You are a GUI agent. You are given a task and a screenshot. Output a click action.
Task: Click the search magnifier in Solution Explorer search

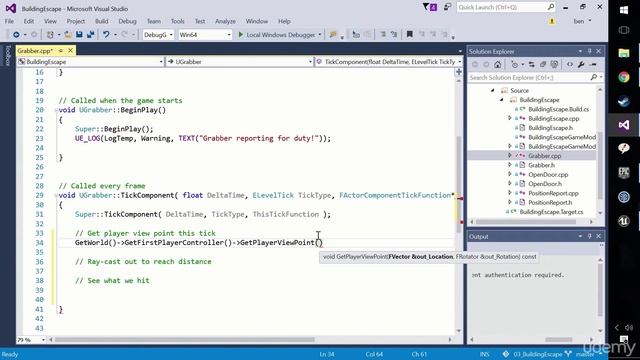click(x=594, y=77)
